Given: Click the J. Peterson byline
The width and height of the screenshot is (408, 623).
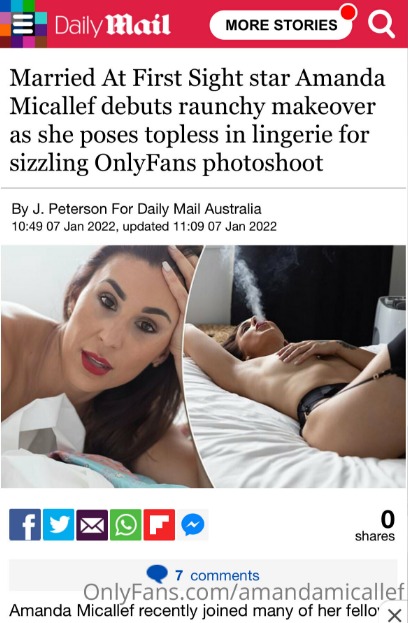Looking at the screenshot, I should point(136,209).
